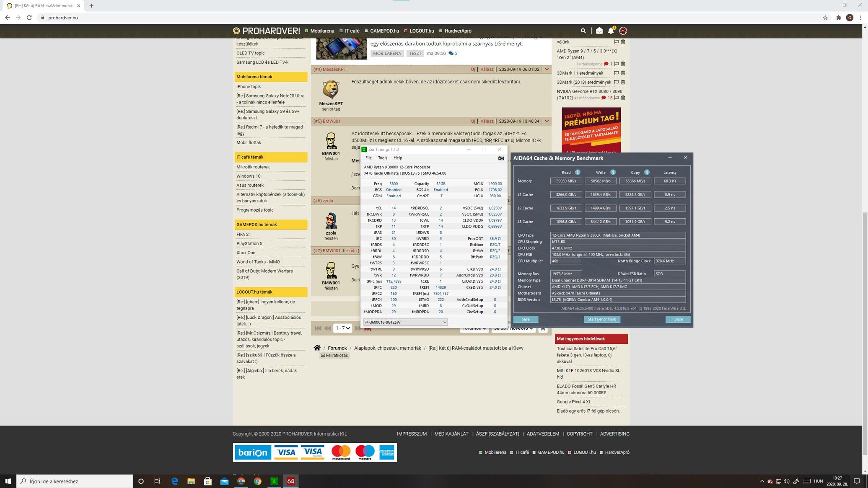
Task: Bookmark this page with star icon
Action: coord(825,18)
